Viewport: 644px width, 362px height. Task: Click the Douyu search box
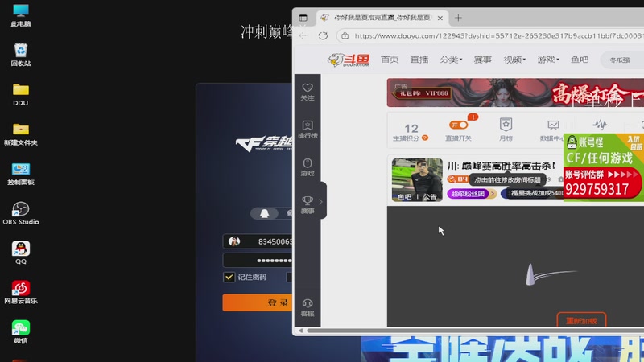tap(621, 60)
